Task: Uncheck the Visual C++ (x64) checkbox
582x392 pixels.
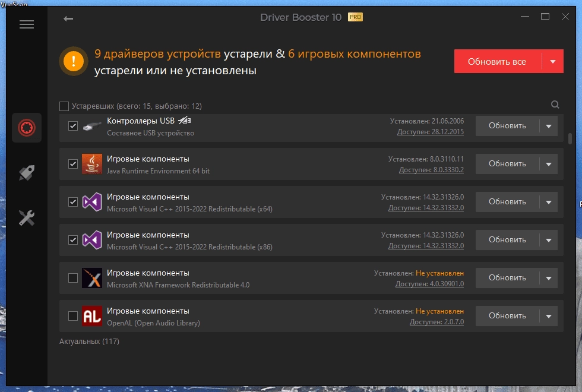Action: (72, 202)
